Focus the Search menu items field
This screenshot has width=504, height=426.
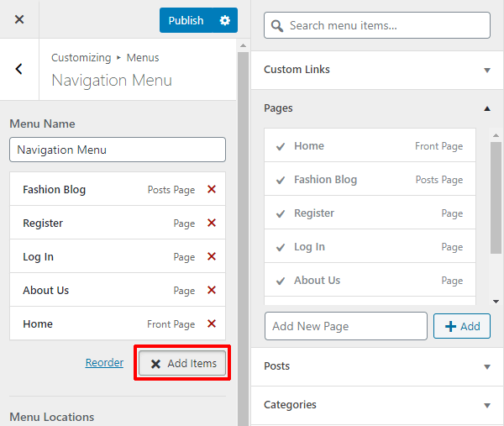[x=377, y=25]
